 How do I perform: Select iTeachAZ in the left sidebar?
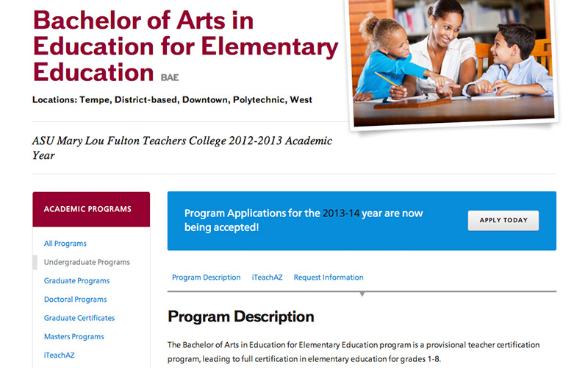60,355
